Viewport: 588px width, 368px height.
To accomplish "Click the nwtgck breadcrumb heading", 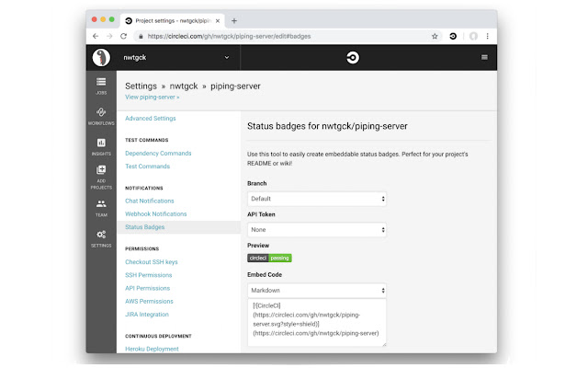I will (x=184, y=86).
